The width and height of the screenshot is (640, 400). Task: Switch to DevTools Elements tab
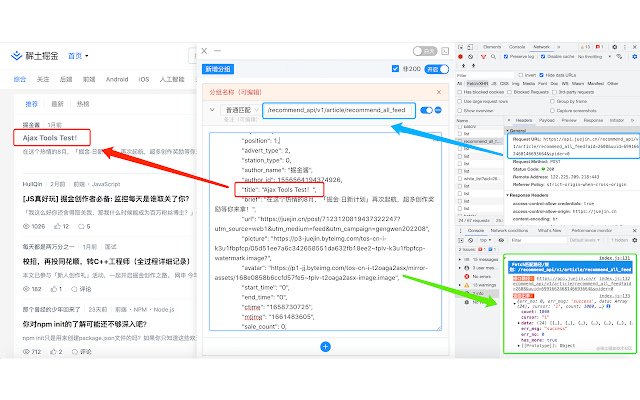(x=492, y=47)
